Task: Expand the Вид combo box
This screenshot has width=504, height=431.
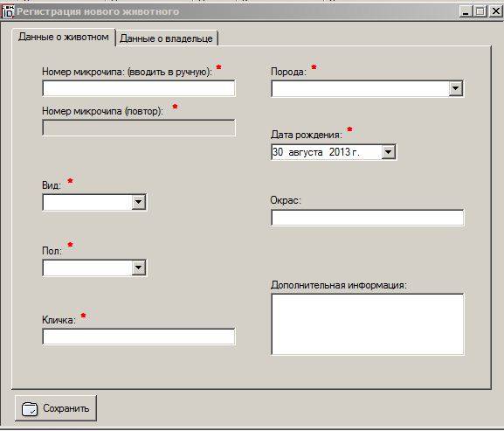Action: tap(139, 202)
